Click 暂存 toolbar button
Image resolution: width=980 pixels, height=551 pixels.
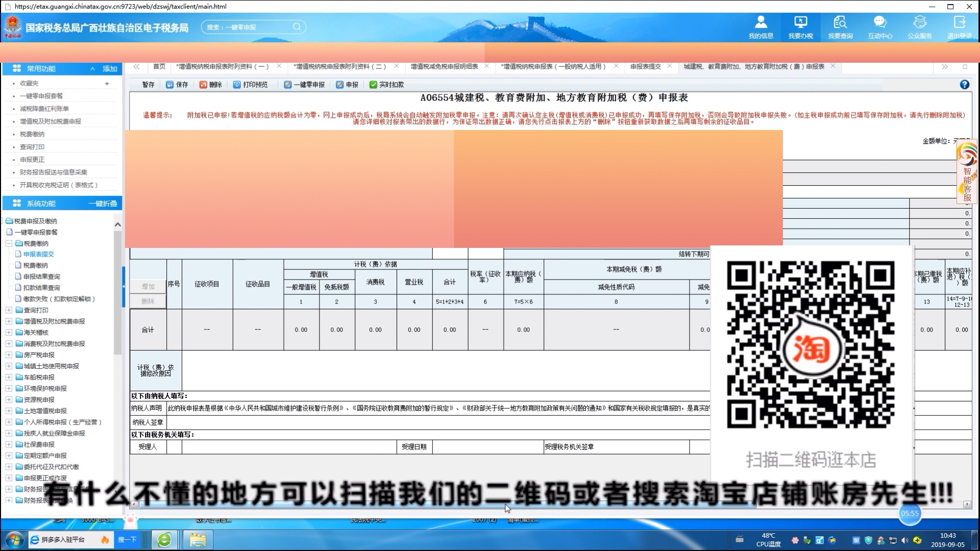coord(148,85)
